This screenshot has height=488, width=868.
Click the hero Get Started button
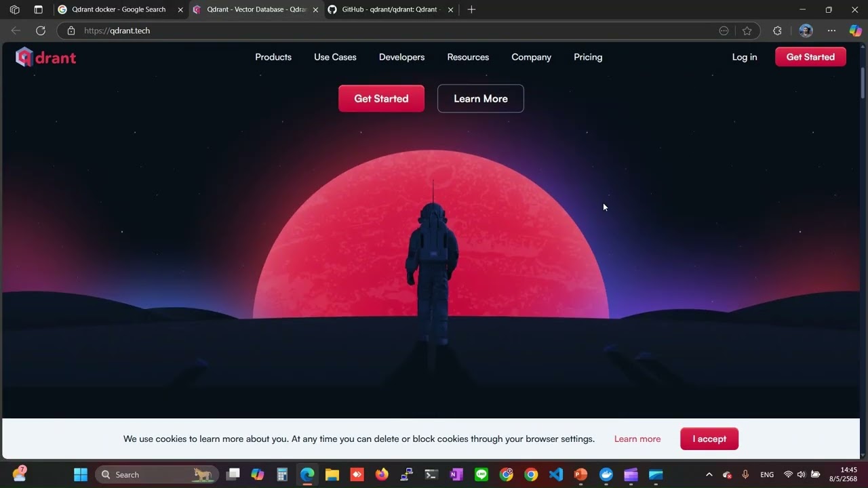381,98
